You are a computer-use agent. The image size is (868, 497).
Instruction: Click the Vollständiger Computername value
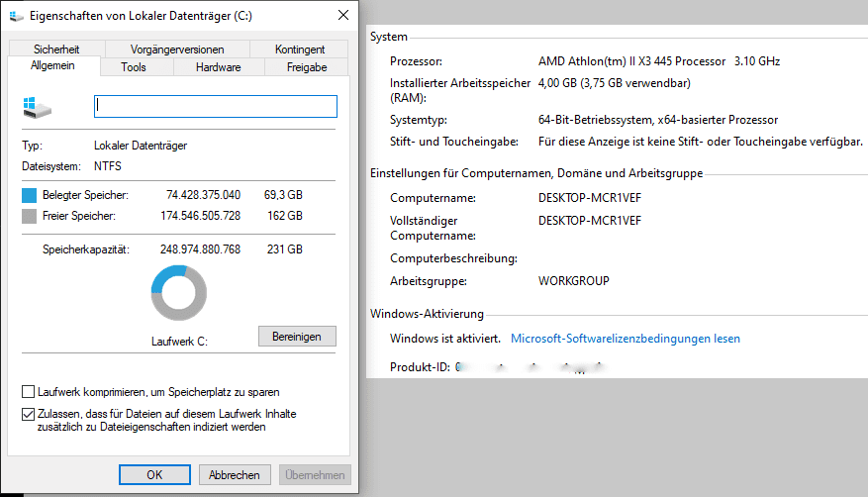coord(590,220)
